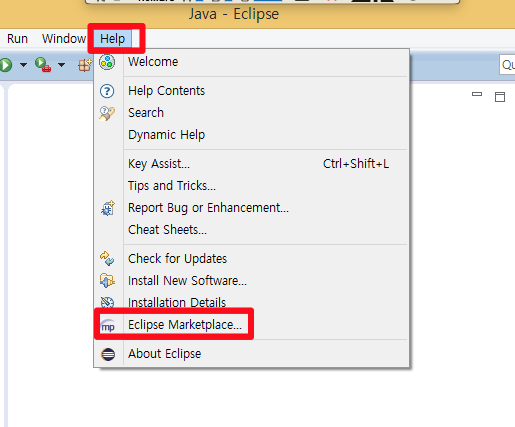Screen dimensions: 515x427
Task: Choose Install New Software
Action: 251,281
